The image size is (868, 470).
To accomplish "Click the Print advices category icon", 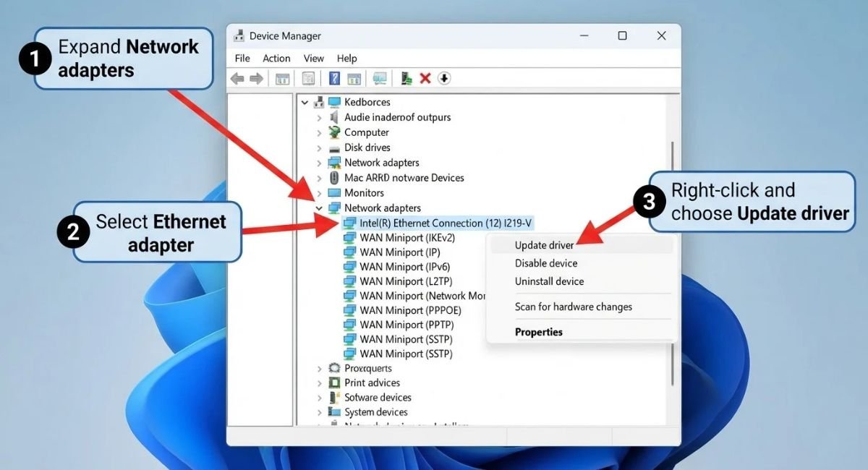I will pyautogui.click(x=334, y=383).
